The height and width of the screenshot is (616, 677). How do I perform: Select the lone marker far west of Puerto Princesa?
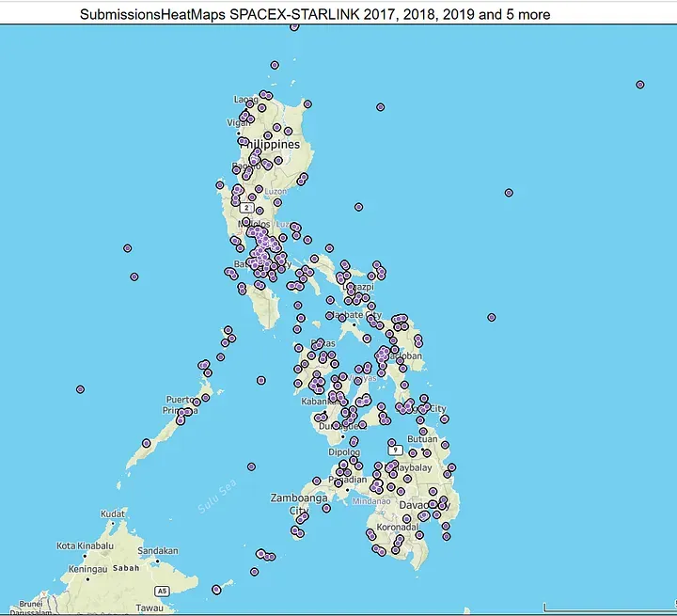(81, 388)
